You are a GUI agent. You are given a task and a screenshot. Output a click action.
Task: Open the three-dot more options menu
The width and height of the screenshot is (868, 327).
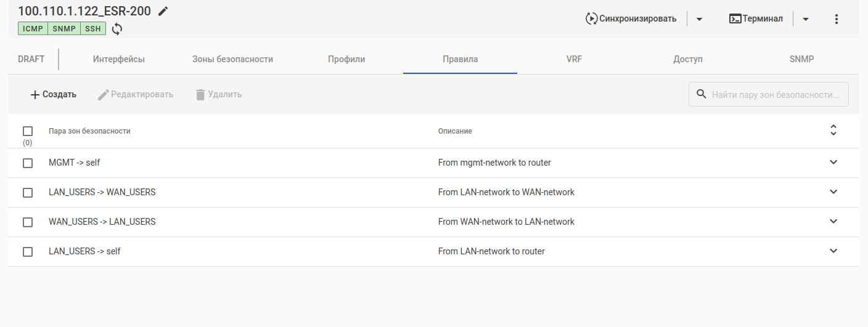tap(837, 19)
